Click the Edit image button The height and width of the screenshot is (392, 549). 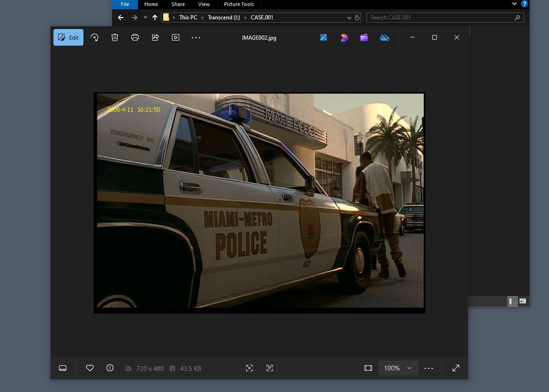pos(68,38)
